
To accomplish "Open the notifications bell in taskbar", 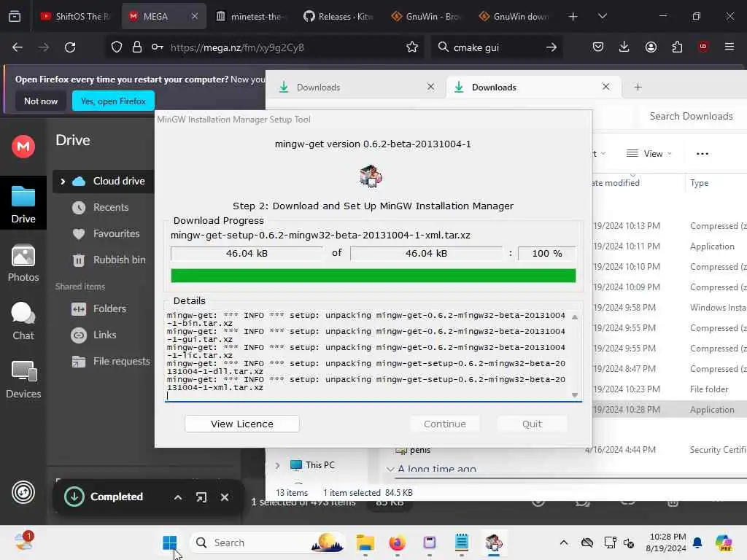I will coord(697,542).
